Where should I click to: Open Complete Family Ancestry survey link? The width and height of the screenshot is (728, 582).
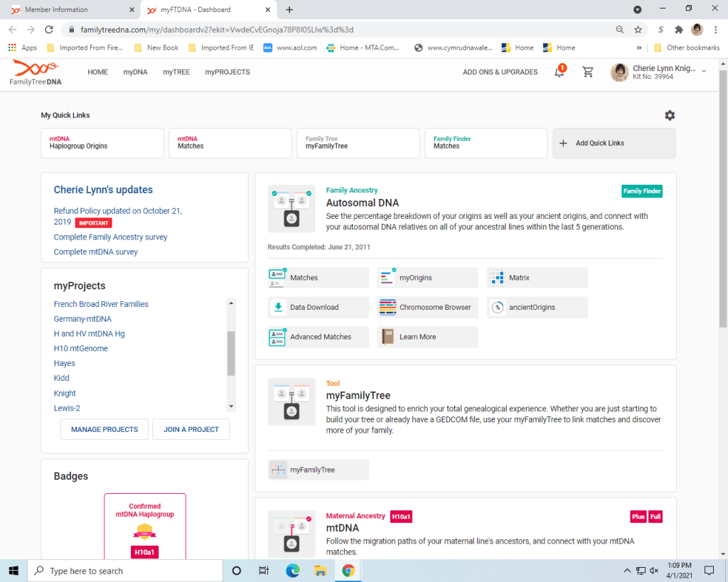point(111,237)
